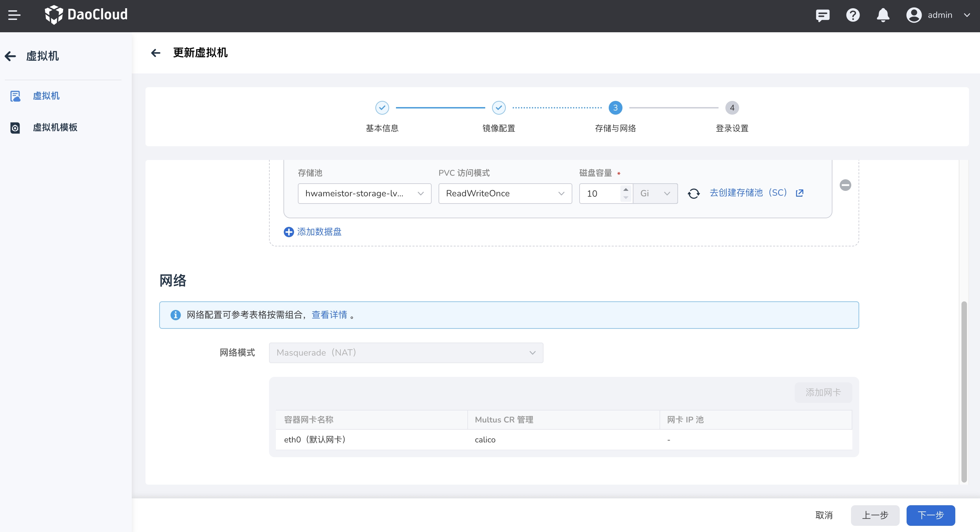Select 虚拟机模板 in the sidebar
Image resolution: width=980 pixels, height=532 pixels.
[55, 127]
